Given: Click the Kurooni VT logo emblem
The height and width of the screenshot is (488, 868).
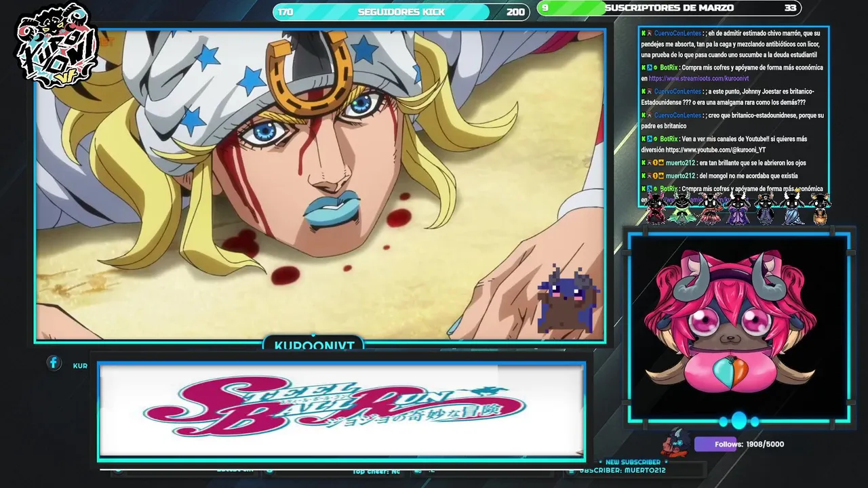Looking at the screenshot, I should [x=58, y=47].
